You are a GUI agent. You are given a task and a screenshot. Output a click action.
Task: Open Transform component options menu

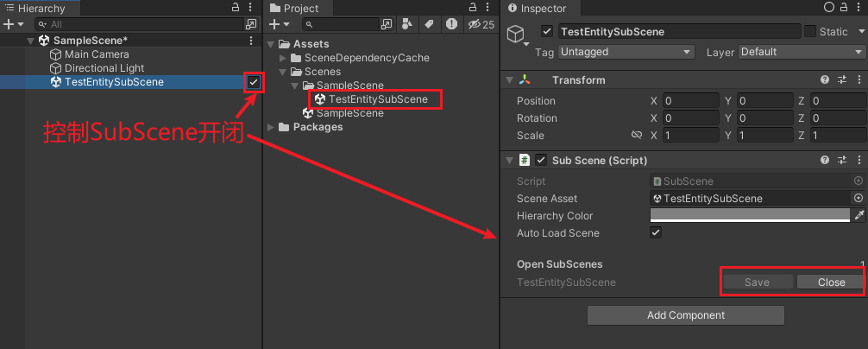tap(858, 80)
